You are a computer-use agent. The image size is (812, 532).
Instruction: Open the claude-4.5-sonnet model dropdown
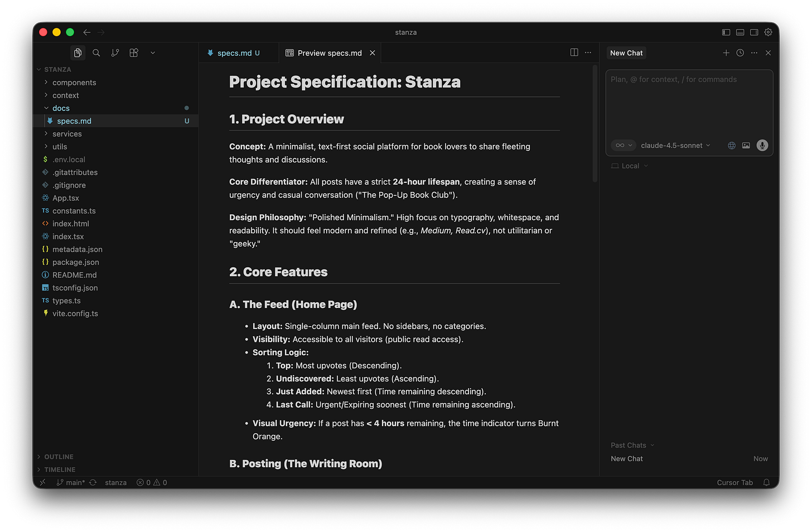click(675, 145)
